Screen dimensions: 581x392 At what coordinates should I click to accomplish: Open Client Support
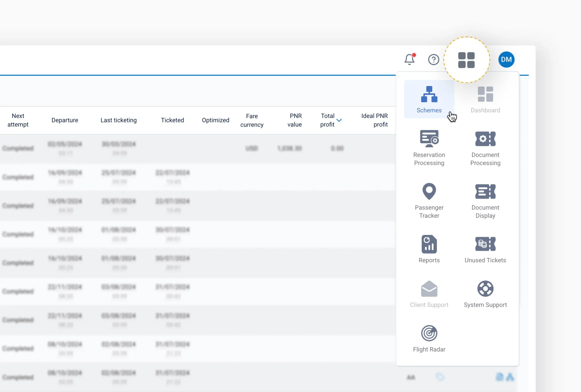point(429,294)
